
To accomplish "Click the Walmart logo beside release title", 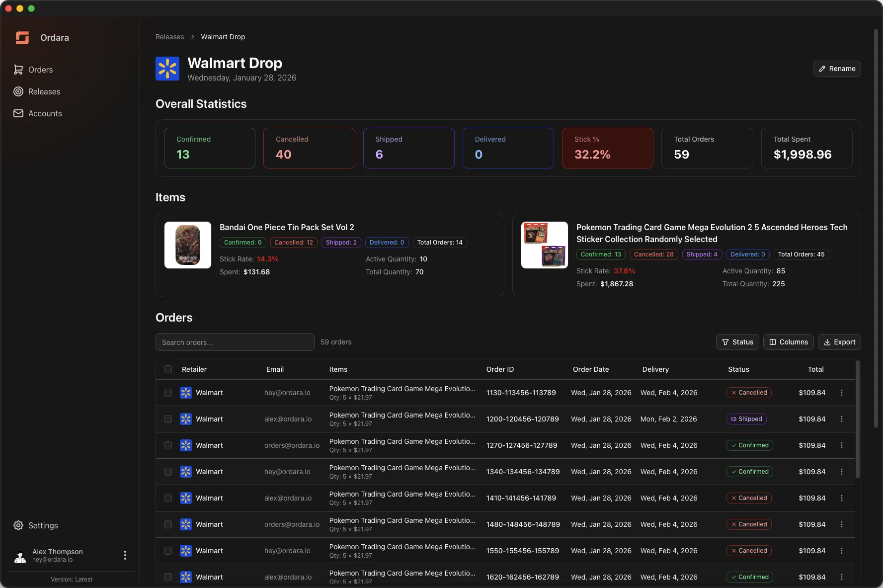I will pyautogui.click(x=167, y=69).
